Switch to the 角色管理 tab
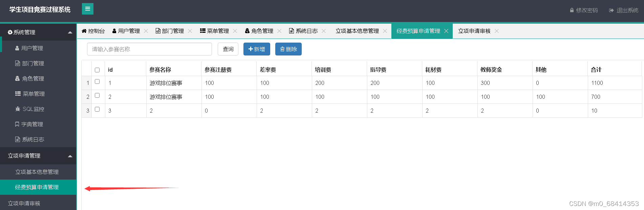The image size is (644, 210). 259,31
